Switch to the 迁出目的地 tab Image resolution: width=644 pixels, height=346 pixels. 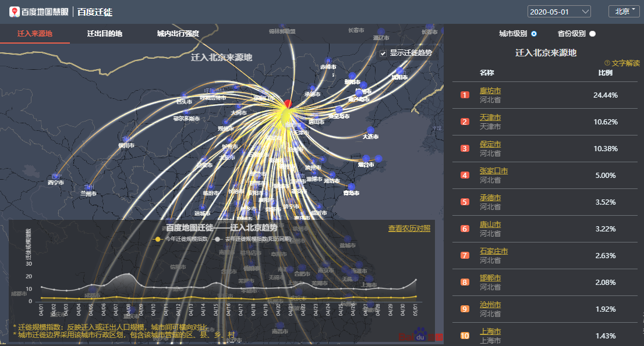click(x=105, y=34)
